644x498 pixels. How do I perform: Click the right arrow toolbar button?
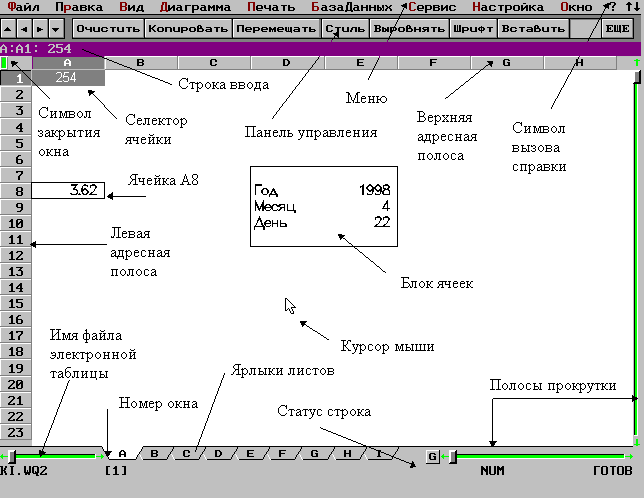40,29
